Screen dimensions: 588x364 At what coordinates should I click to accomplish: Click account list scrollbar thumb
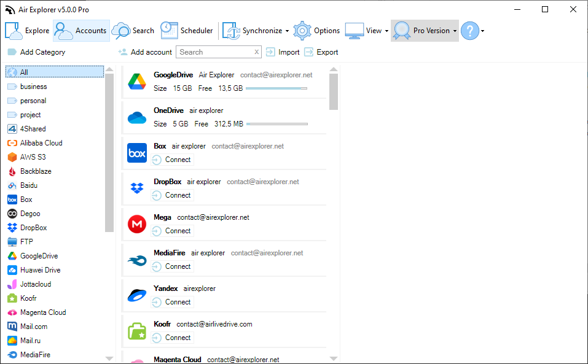pyautogui.click(x=334, y=91)
